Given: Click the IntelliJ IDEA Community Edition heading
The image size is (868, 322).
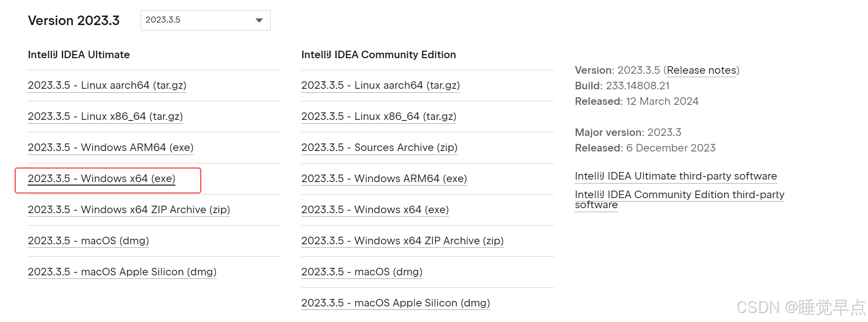Looking at the screenshot, I should pos(378,55).
